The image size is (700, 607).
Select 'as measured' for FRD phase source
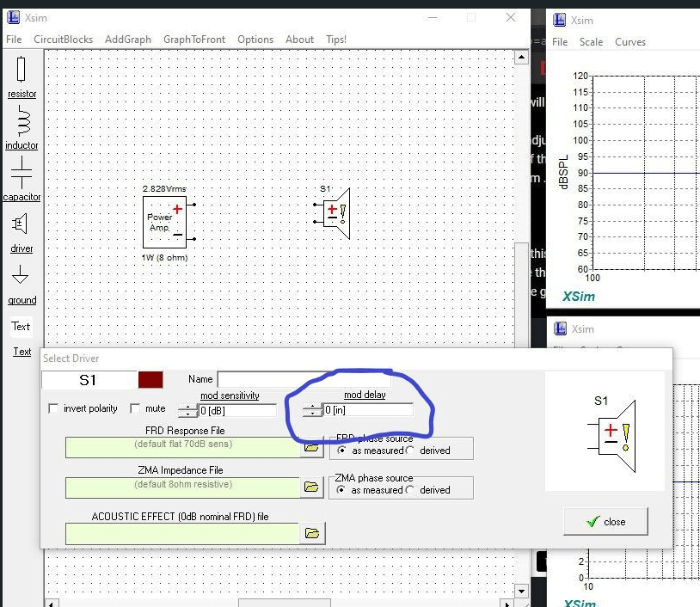[x=341, y=451]
